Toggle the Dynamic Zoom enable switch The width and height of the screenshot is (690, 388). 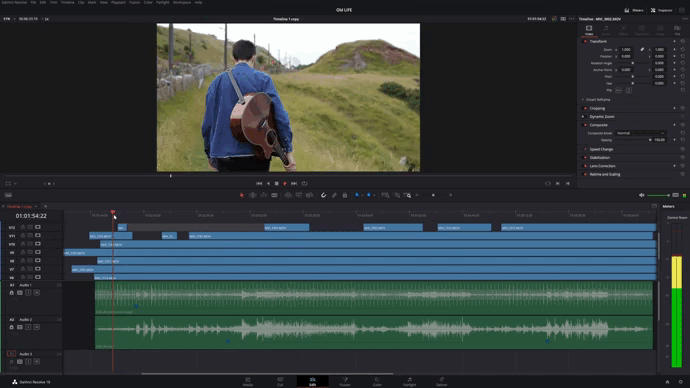point(584,117)
